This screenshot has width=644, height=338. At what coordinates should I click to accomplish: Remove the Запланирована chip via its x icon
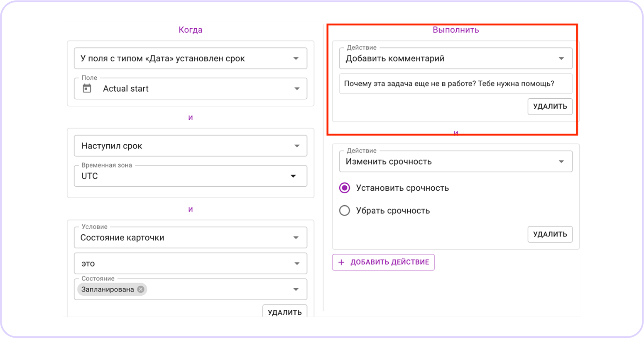pyautogui.click(x=141, y=289)
